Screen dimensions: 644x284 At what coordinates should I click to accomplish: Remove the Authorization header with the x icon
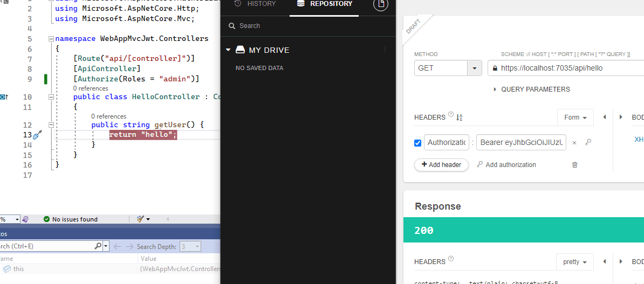pyautogui.click(x=574, y=143)
